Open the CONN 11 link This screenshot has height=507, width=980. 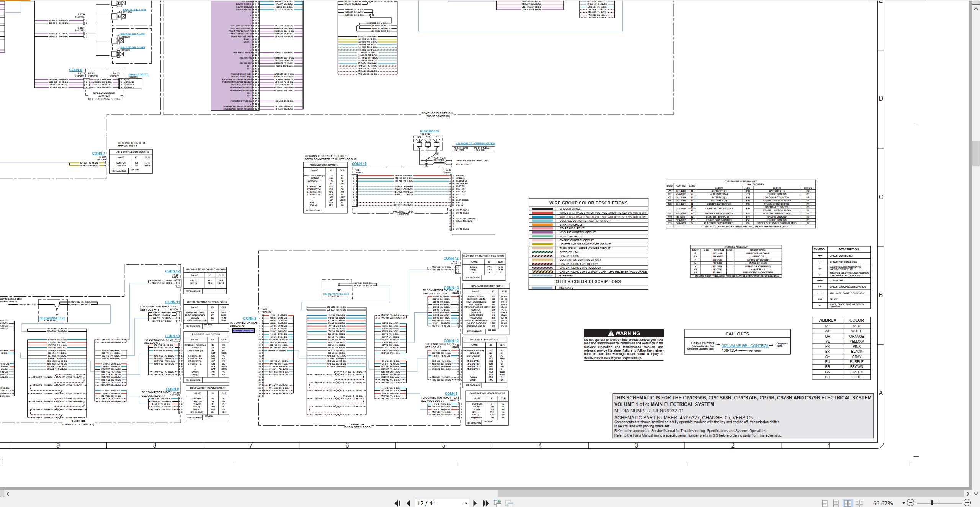(172, 302)
